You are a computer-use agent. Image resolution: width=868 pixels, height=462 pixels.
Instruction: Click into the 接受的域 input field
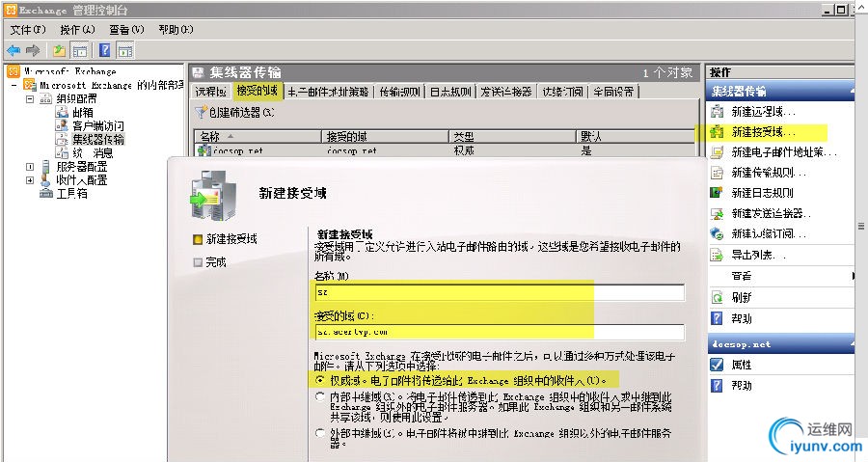click(x=500, y=332)
